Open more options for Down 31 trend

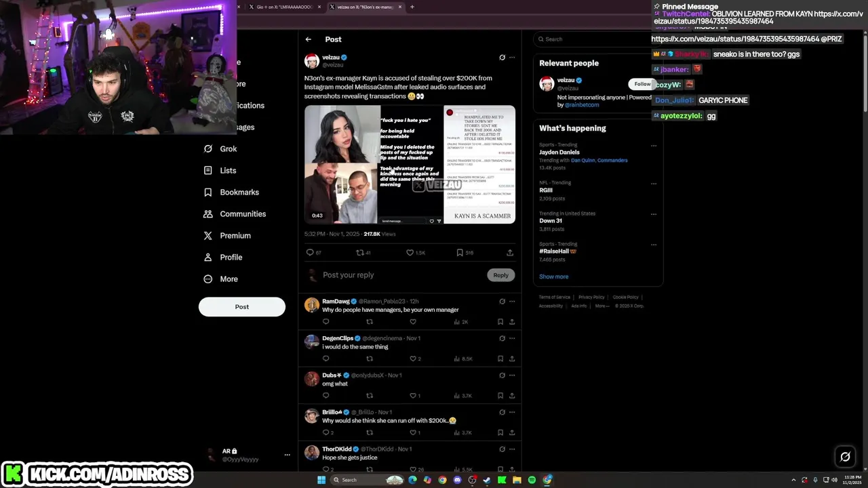click(x=654, y=214)
